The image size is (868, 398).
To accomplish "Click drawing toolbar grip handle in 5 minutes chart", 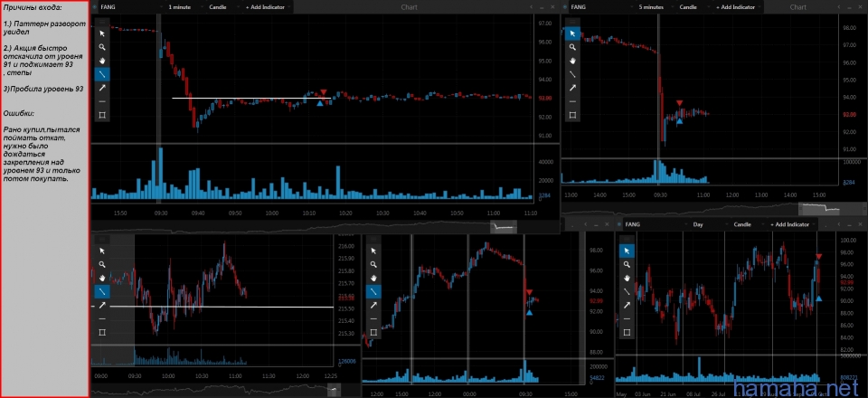I will [573, 22].
